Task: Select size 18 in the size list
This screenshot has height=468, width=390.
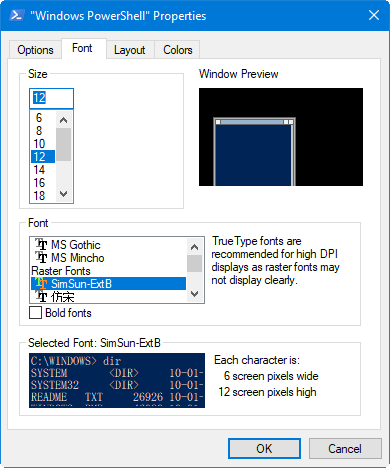Action: click(43, 196)
